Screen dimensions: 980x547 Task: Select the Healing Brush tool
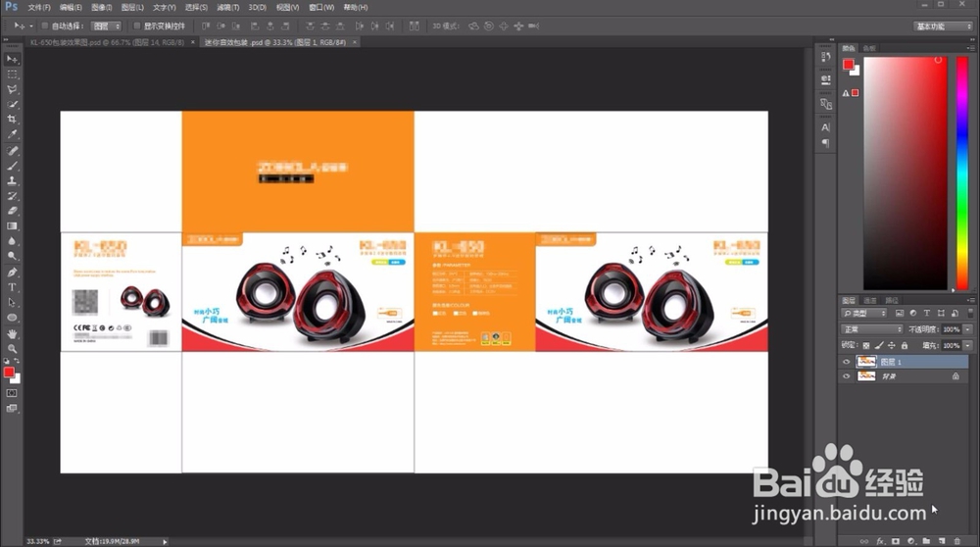[12, 151]
